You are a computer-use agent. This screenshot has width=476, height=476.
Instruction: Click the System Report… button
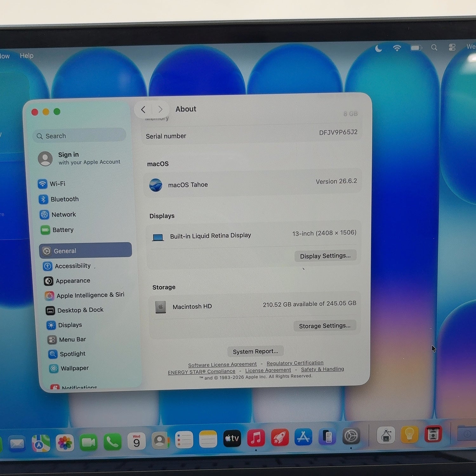pyautogui.click(x=255, y=351)
